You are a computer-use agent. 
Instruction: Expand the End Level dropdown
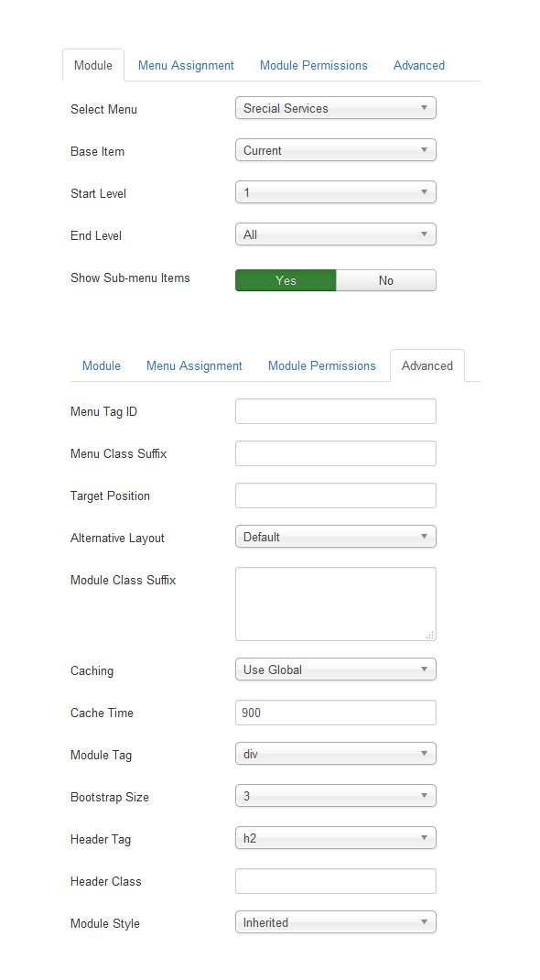[335, 235]
